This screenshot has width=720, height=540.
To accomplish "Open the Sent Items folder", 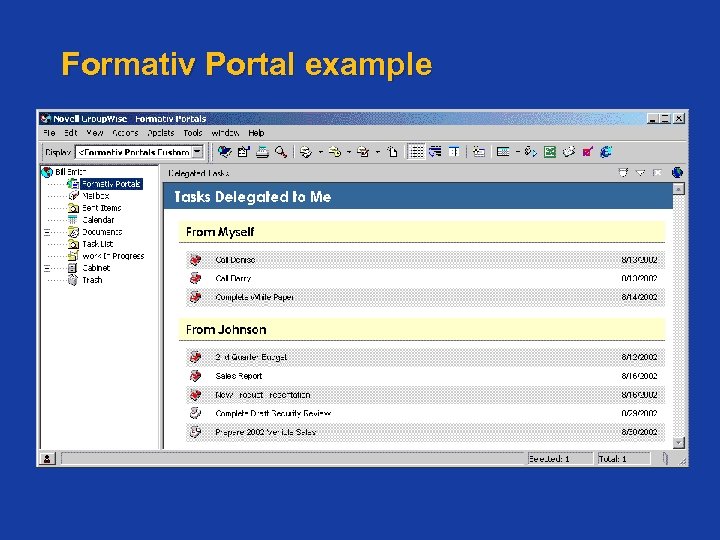I will (101, 208).
